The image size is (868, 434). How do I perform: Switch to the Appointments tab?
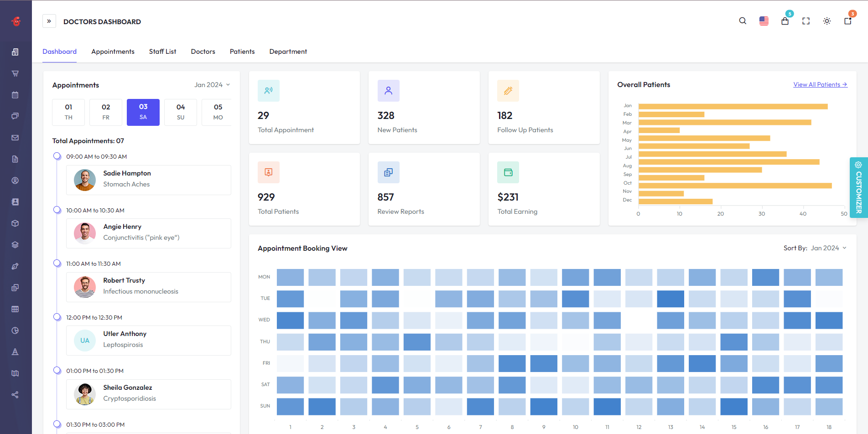113,52
